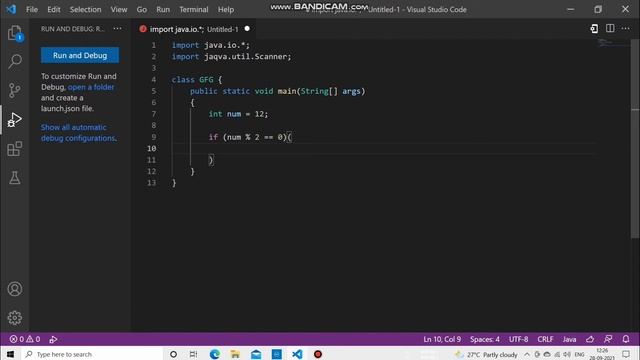The image size is (640, 360).
Task: Click Visual Studio Code taskbar icon
Action: pyautogui.click(x=297, y=354)
